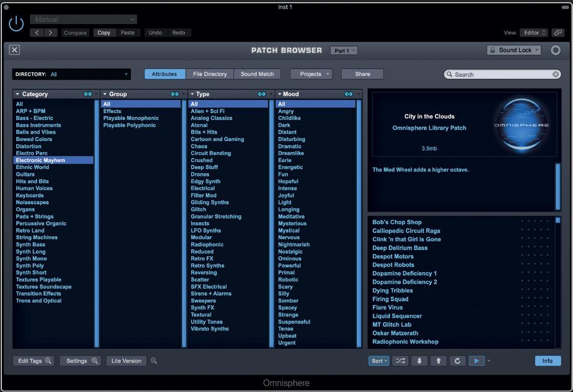Toggle the plugin power bypass icon

[16, 23]
